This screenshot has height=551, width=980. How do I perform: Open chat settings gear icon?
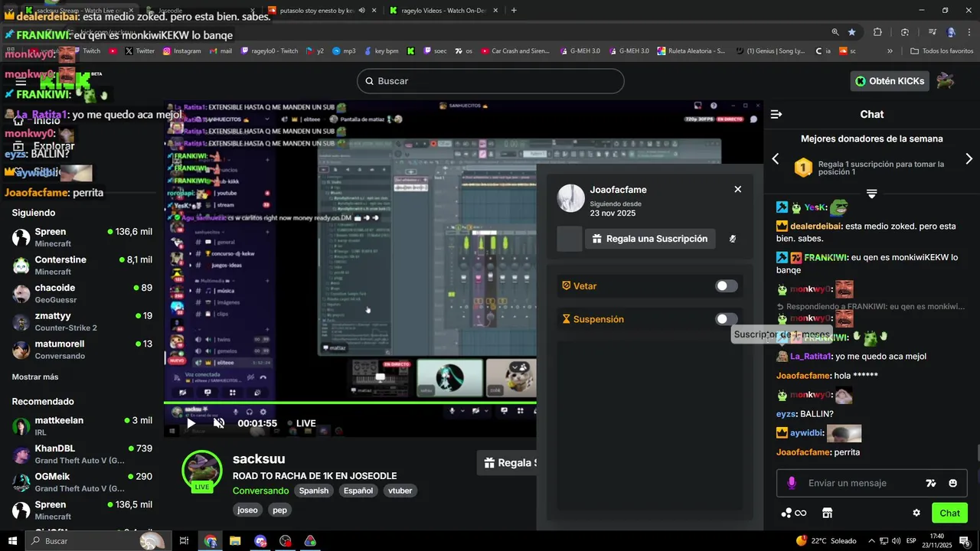[916, 513]
